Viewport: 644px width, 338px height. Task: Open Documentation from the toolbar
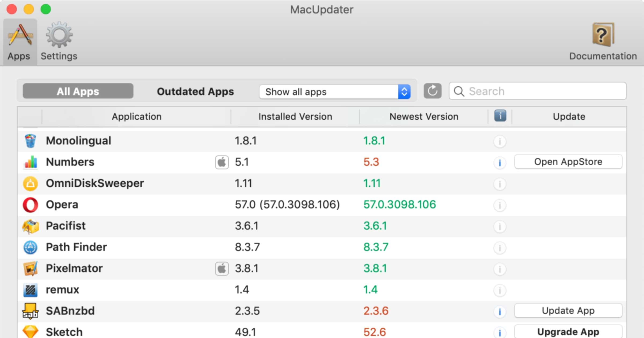[603, 42]
